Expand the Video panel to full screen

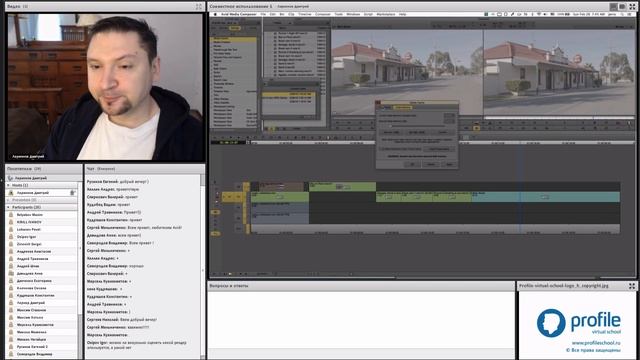click(x=198, y=7)
